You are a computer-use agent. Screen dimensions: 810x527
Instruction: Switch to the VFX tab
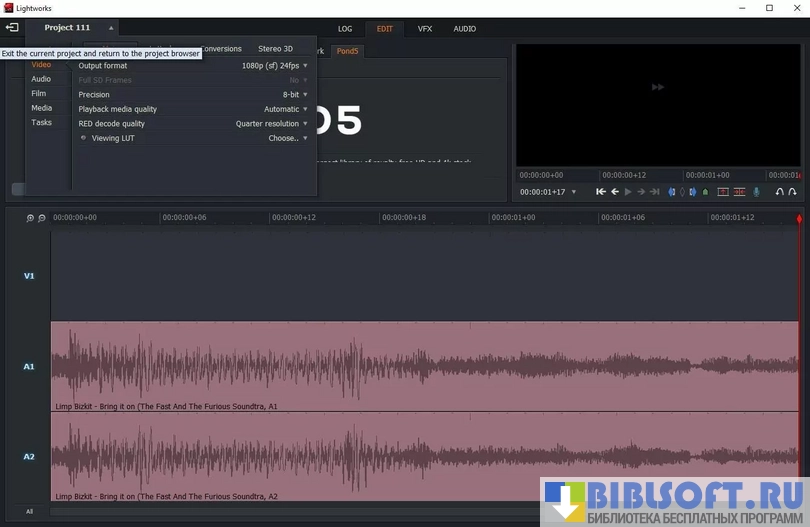pyautogui.click(x=425, y=29)
